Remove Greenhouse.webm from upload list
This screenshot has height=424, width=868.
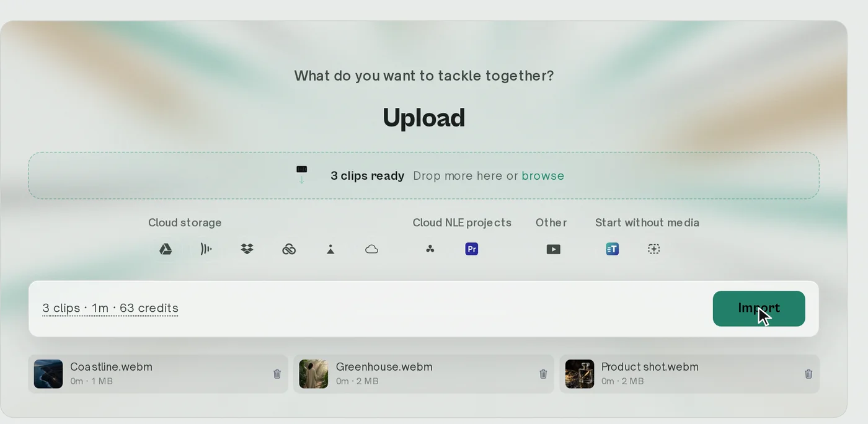(543, 374)
